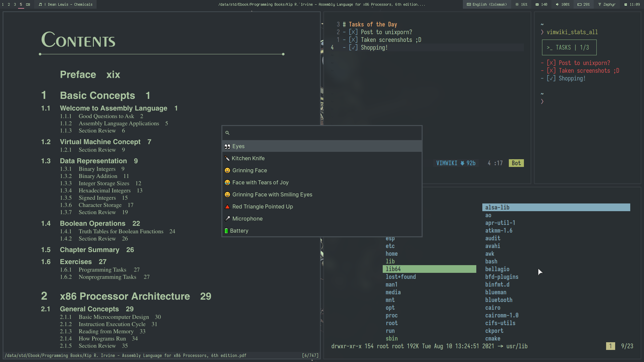
Task: Click the terminal prompt icon in the TASKS box
Action: click(549, 48)
